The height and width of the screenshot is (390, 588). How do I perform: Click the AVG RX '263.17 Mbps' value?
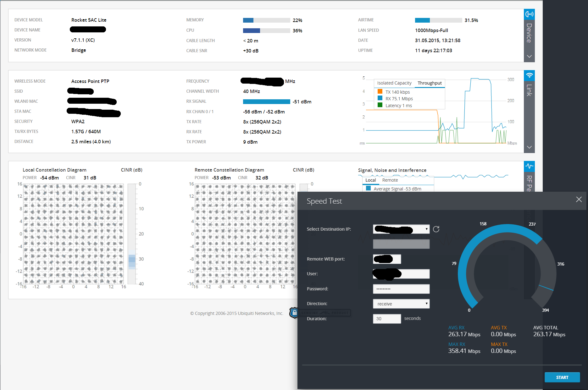pyautogui.click(x=464, y=334)
